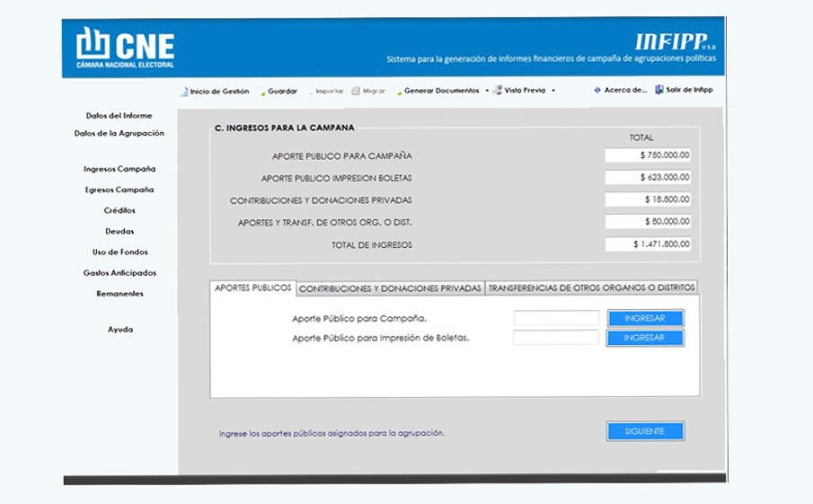Open Acerca de... info icon
The width and height of the screenshot is (813, 504).
pyautogui.click(x=597, y=91)
